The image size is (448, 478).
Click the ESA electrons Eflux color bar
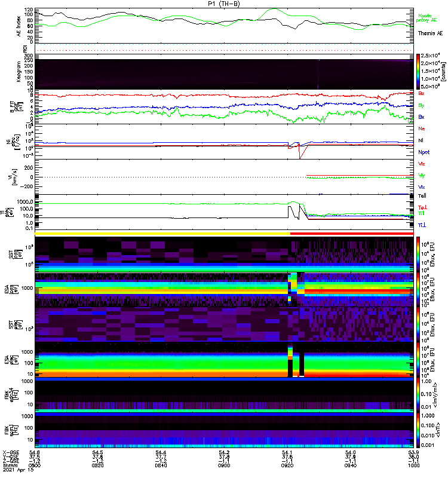[x=418, y=360]
